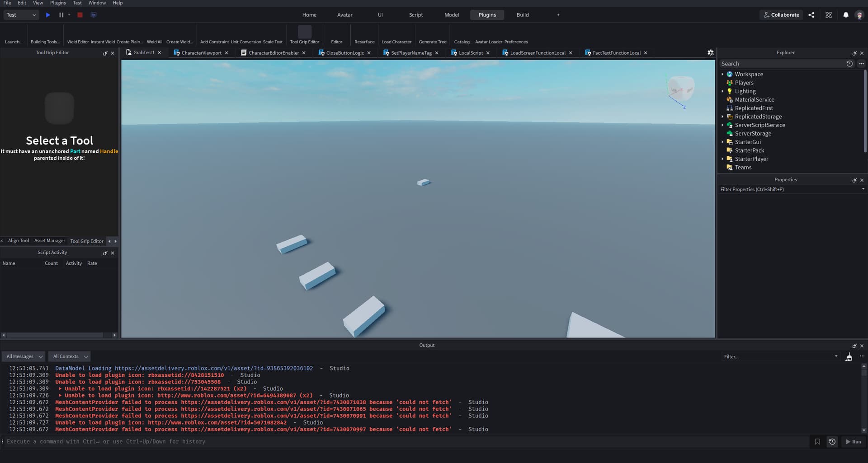The width and height of the screenshot is (868, 463).
Task: Open command history clock icon
Action: point(832,442)
